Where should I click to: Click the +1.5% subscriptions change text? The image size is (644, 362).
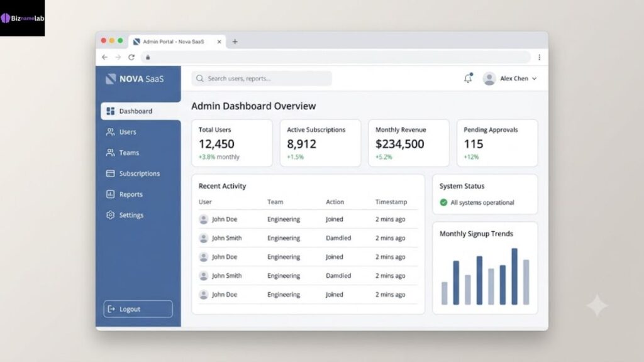[x=295, y=156]
